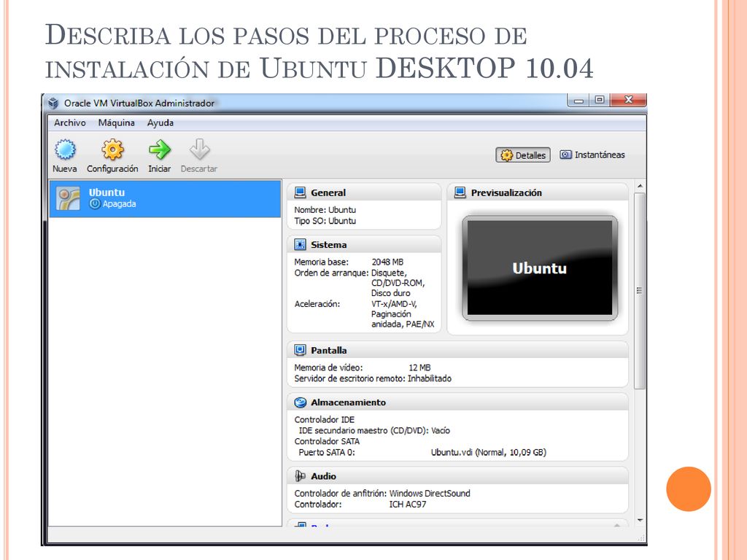Image resolution: width=747 pixels, height=560 pixels.
Task: Click the Almacenamiento section header
Action: coord(458,402)
